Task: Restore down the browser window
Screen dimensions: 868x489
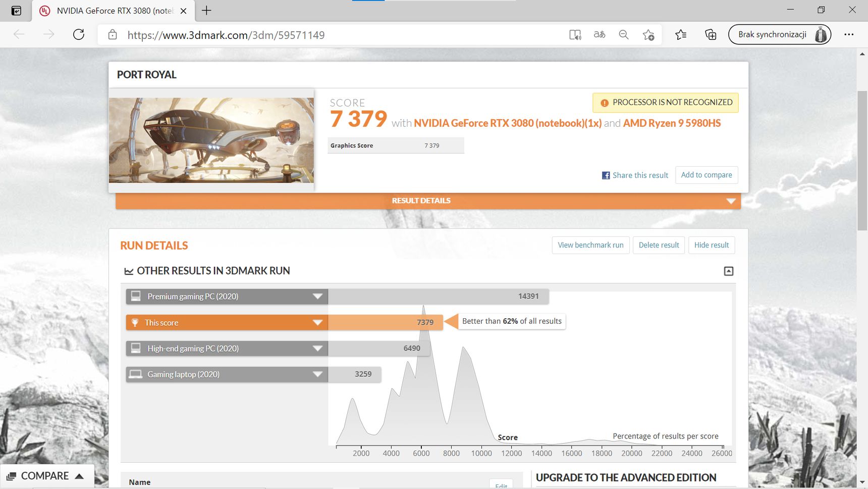Action: pos(821,10)
